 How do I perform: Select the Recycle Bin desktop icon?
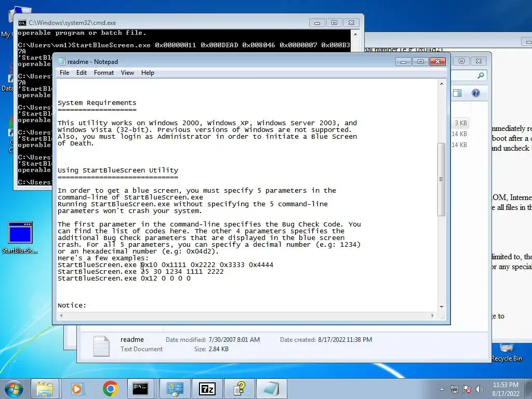tap(506, 352)
